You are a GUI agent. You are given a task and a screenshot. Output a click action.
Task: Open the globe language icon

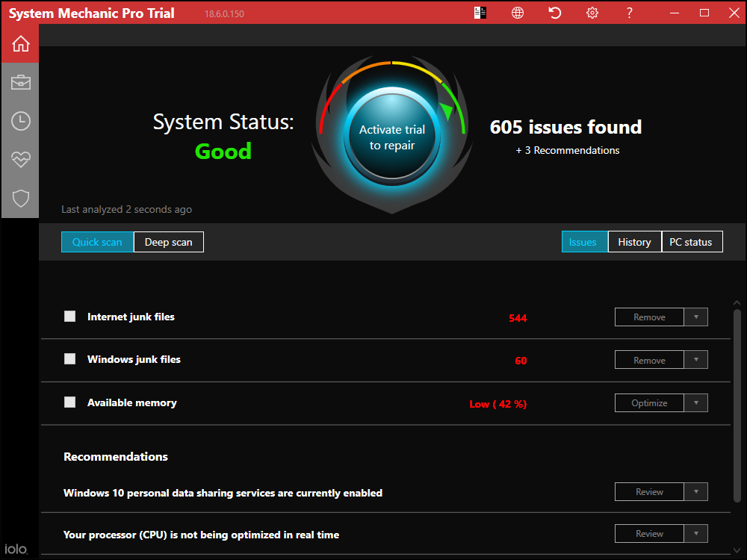pyautogui.click(x=517, y=13)
